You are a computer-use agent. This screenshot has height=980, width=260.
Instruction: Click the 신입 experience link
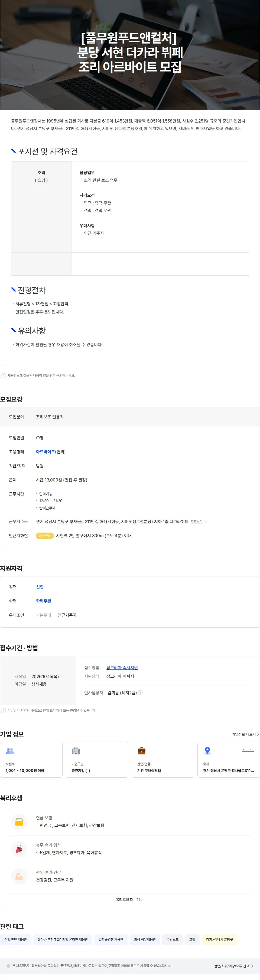pyautogui.click(x=40, y=587)
